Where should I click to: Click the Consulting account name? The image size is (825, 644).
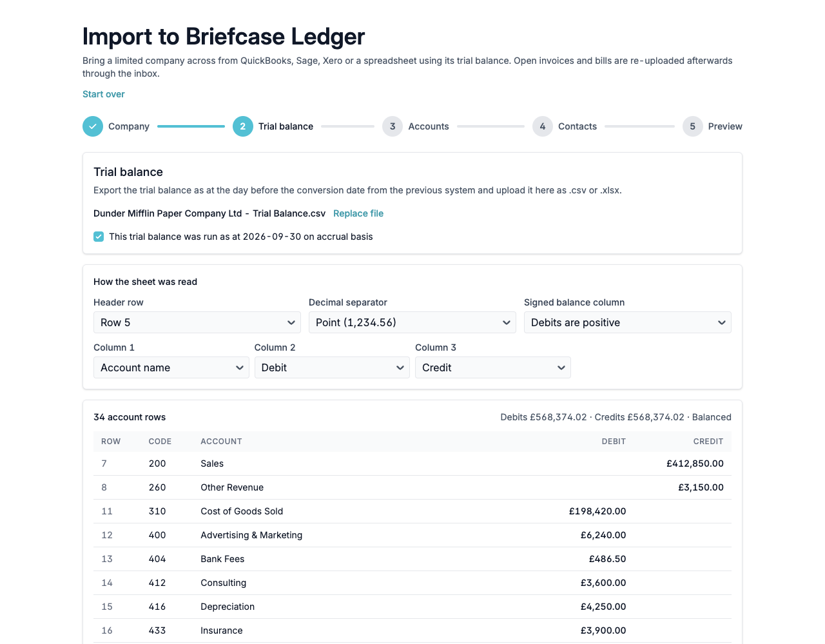(224, 583)
